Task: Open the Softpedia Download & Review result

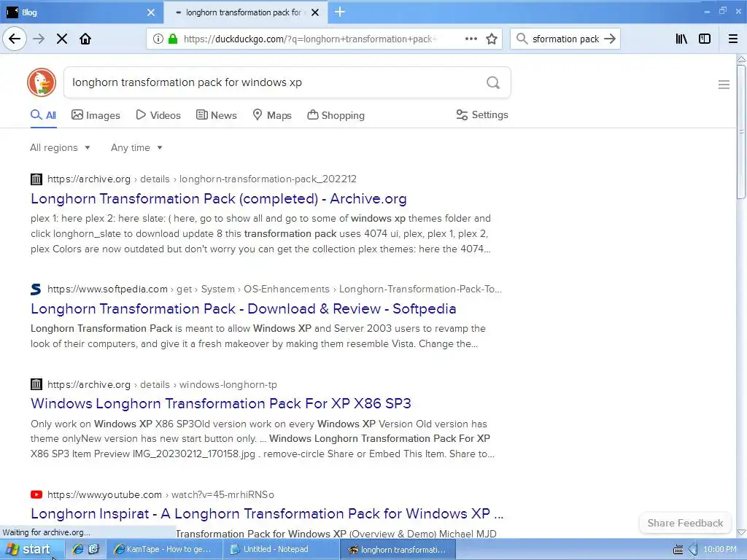Action: coord(244,308)
